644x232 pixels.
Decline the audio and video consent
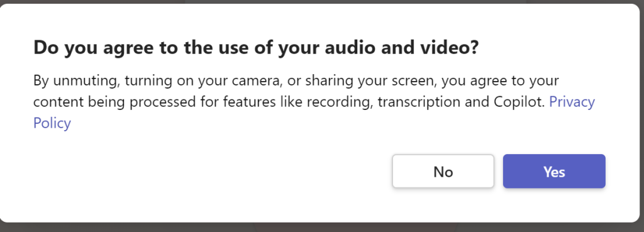point(443,171)
